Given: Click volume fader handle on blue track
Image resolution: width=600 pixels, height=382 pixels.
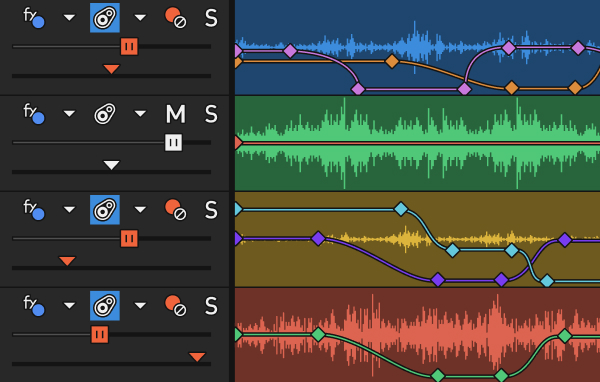Looking at the screenshot, I should coord(129,47).
